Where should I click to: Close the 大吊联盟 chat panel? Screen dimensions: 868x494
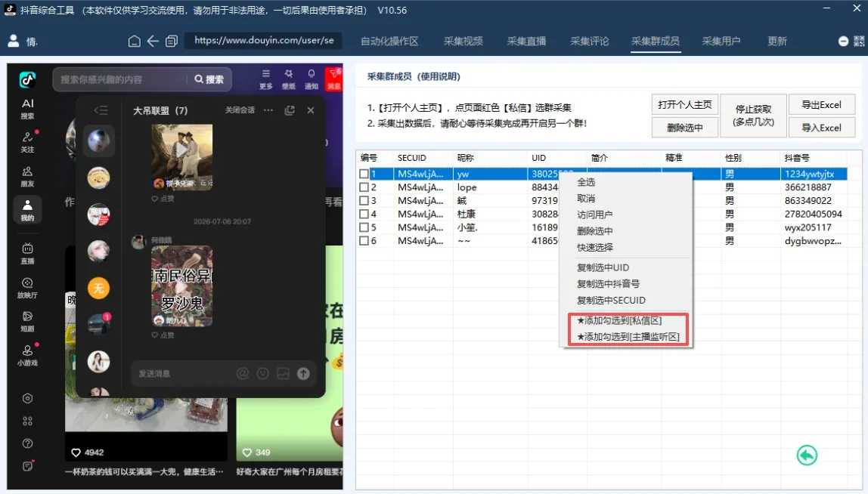pos(311,110)
